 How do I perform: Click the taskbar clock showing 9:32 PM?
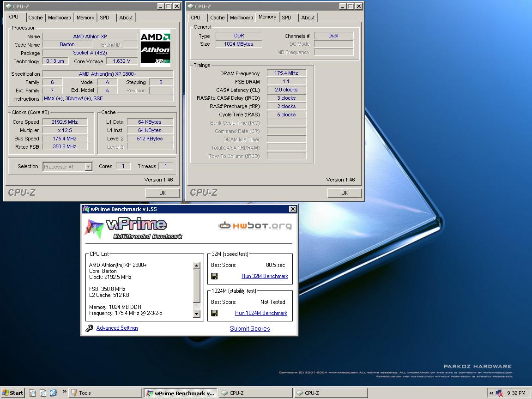pyautogui.click(x=516, y=393)
